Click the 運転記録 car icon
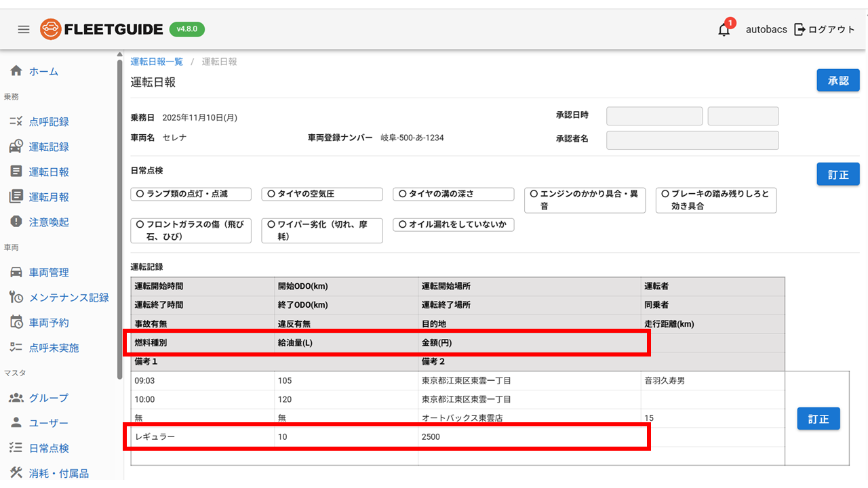This screenshot has height=488, width=868. pyautogui.click(x=16, y=147)
